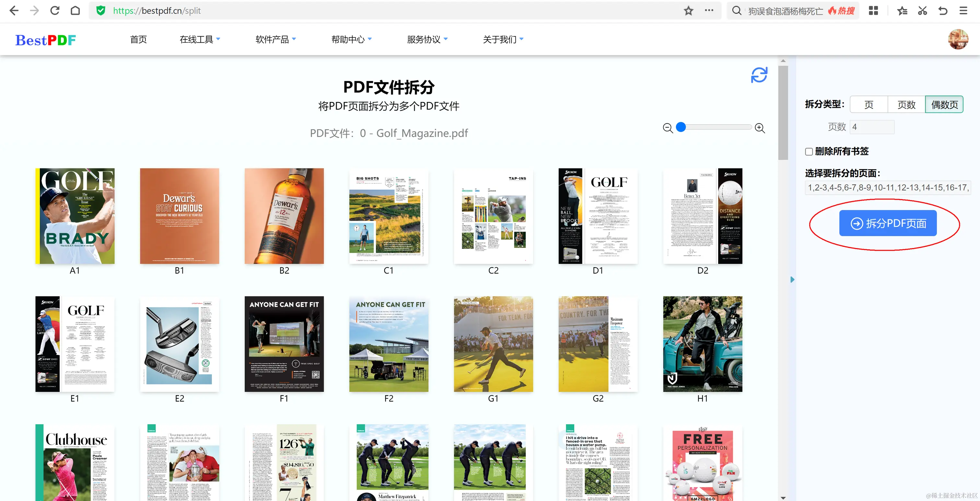Expand the 在线工具 dropdown menu

click(200, 39)
